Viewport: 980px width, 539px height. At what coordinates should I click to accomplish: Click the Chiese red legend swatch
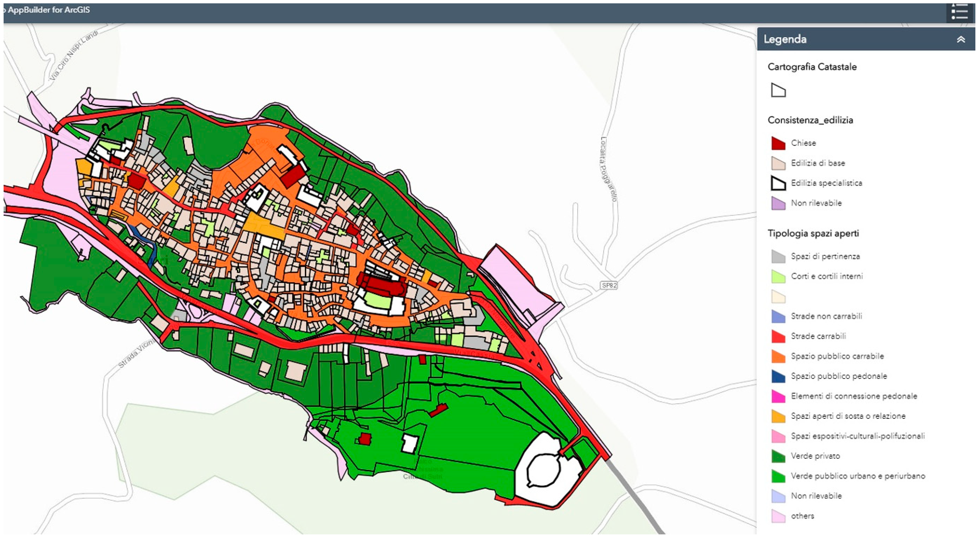pos(778,143)
